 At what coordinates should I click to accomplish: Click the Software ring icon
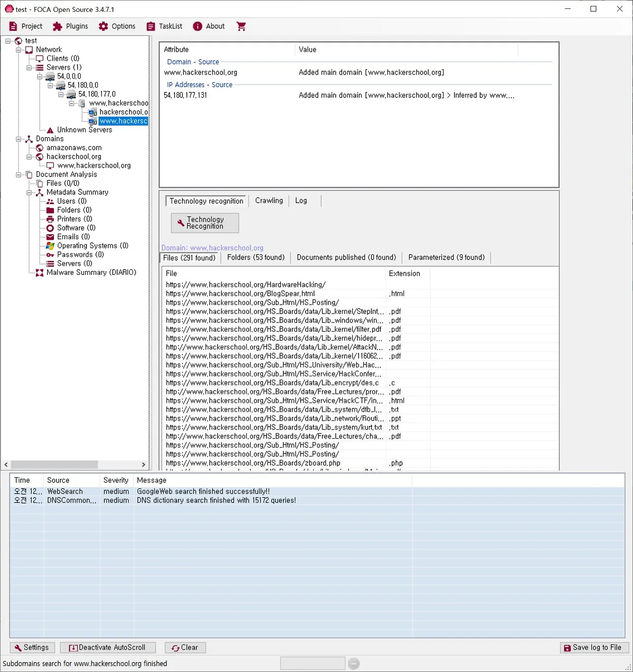(x=50, y=228)
